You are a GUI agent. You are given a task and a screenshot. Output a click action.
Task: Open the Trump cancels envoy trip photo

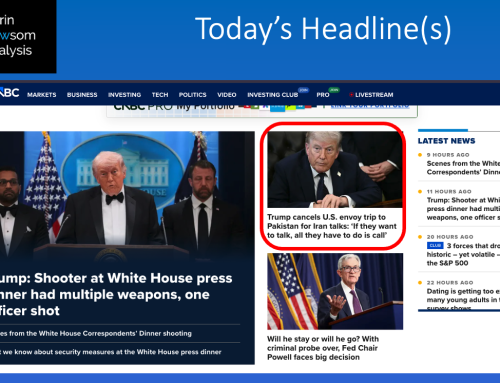click(335, 169)
